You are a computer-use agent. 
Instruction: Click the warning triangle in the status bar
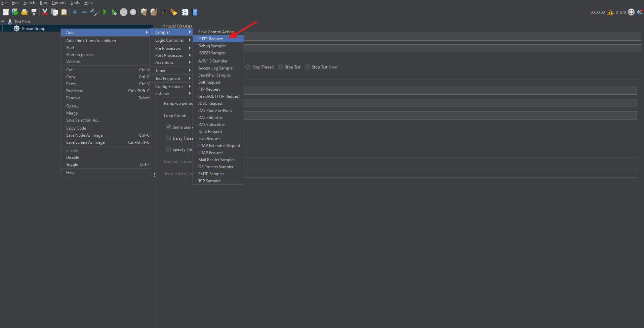tap(611, 12)
